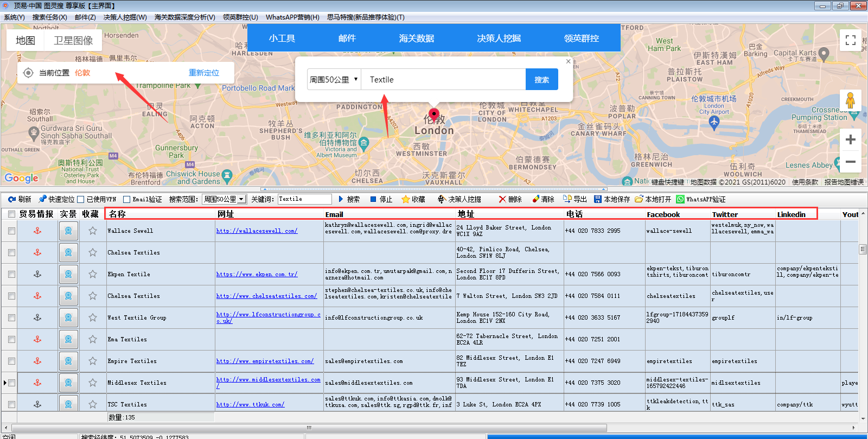The height and width of the screenshot is (439, 868).
Task: Click the favorite star for Ekpen Textile
Action: [93, 274]
